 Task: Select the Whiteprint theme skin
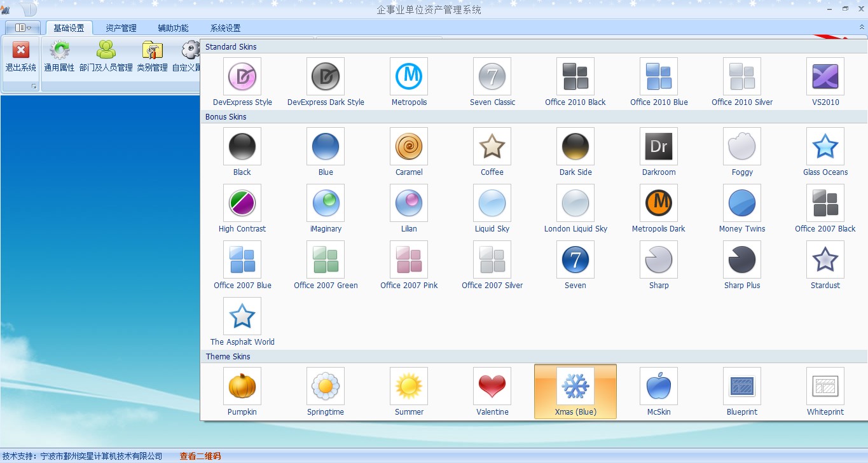pos(825,392)
